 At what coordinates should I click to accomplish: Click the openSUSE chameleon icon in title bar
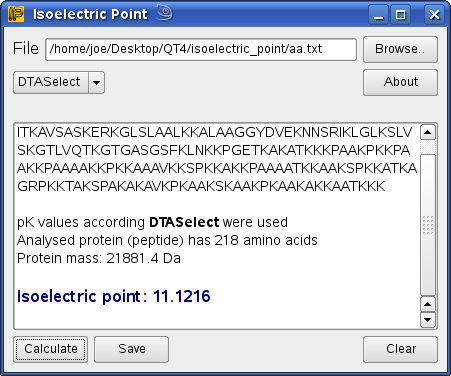pos(164,13)
